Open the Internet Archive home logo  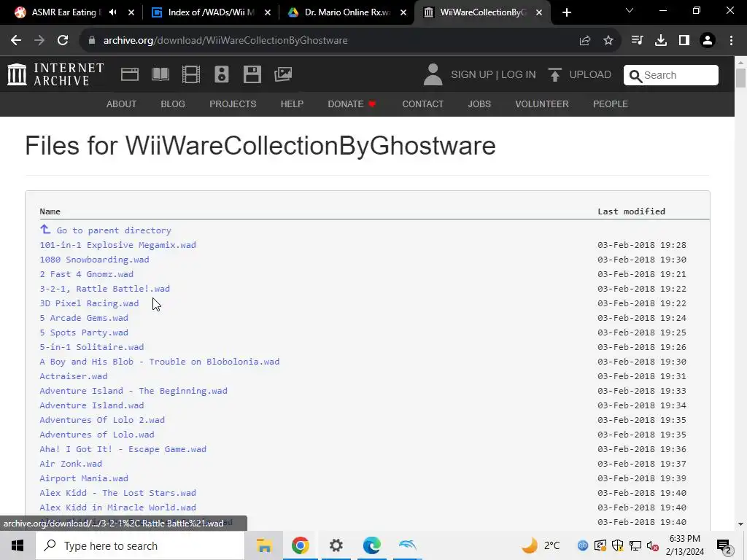55,74
